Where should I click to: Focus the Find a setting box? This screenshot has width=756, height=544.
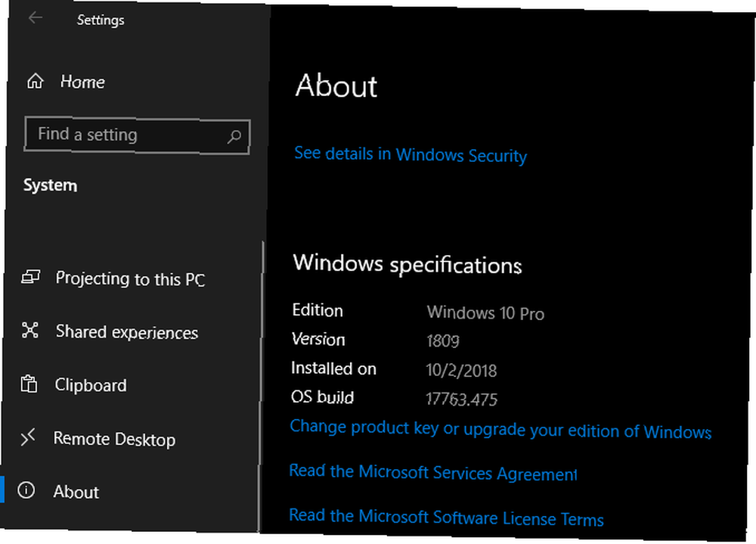click(x=137, y=135)
